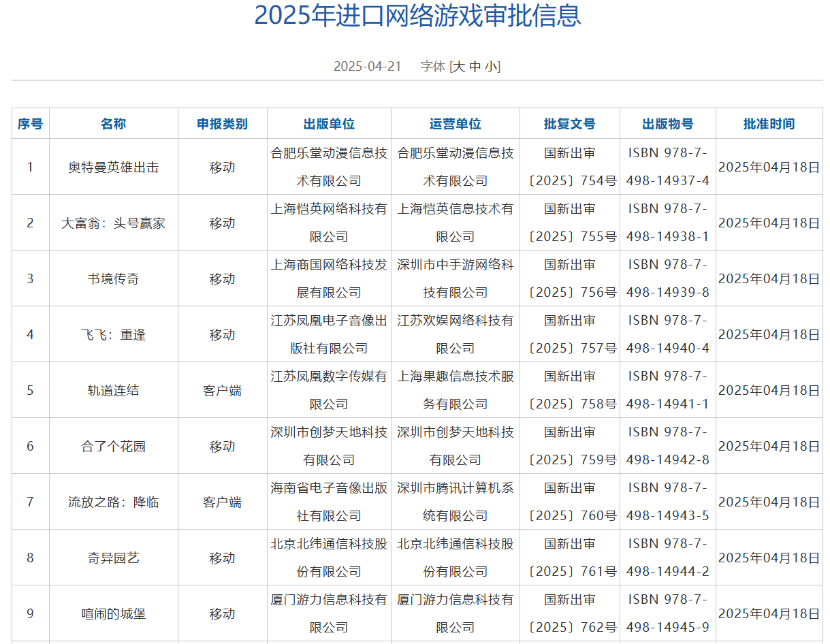This screenshot has height=644, width=830.
Task: Click the 出版单位 column header
Action: (330, 124)
